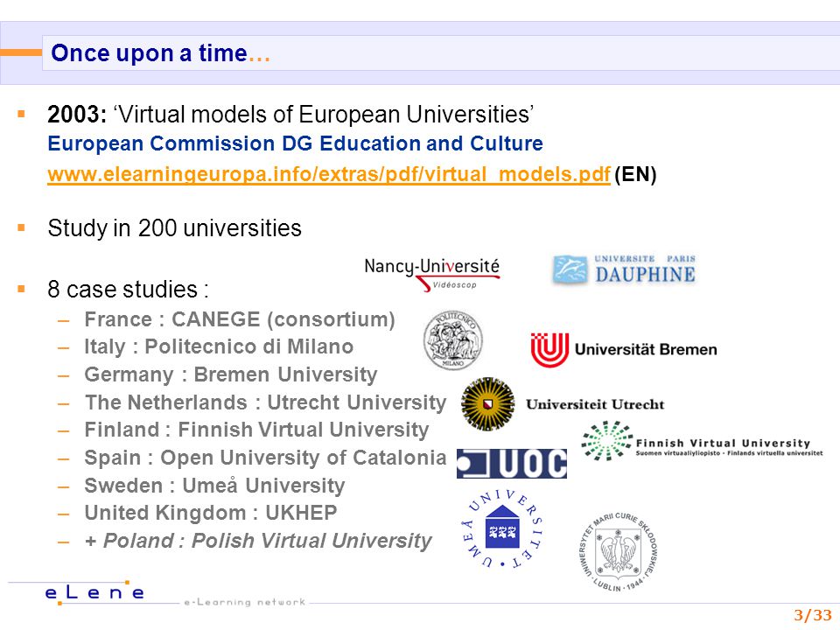Click the 3/33 slide number
Viewport: 840px width, 630px height.
pos(813,614)
